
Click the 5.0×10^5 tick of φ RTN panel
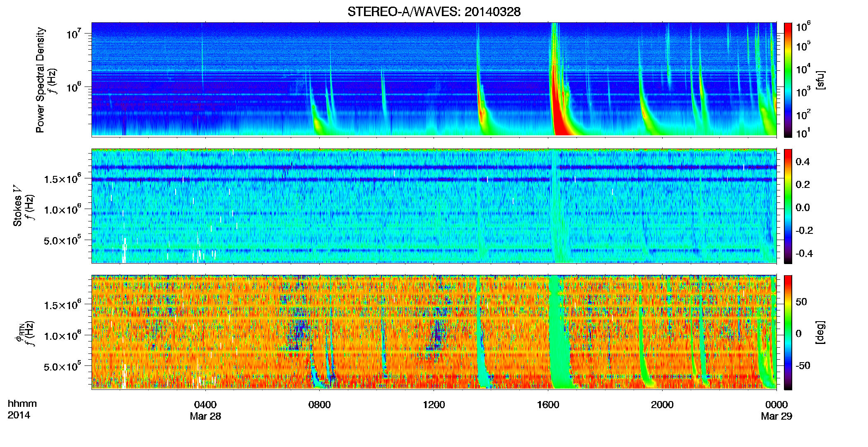(63, 366)
